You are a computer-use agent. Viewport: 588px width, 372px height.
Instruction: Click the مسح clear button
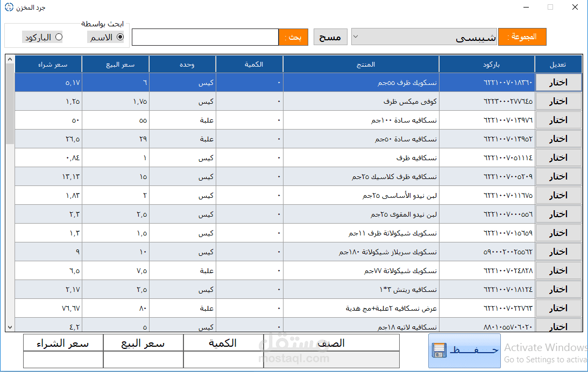tap(330, 37)
